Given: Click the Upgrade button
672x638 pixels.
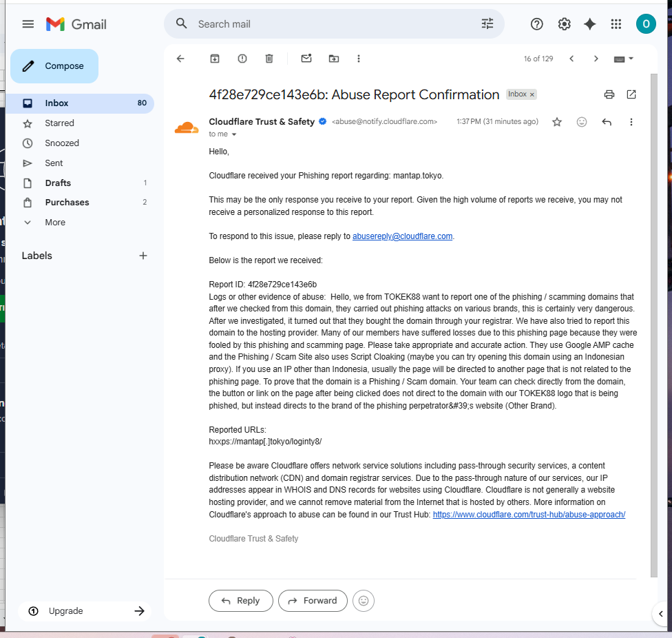Looking at the screenshot, I should pos(85,611).
